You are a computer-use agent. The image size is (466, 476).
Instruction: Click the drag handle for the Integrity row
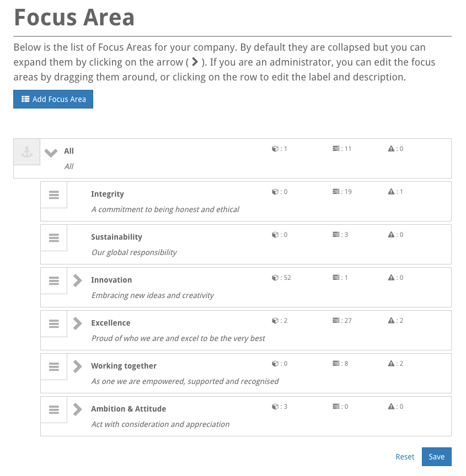coord(53,194)
